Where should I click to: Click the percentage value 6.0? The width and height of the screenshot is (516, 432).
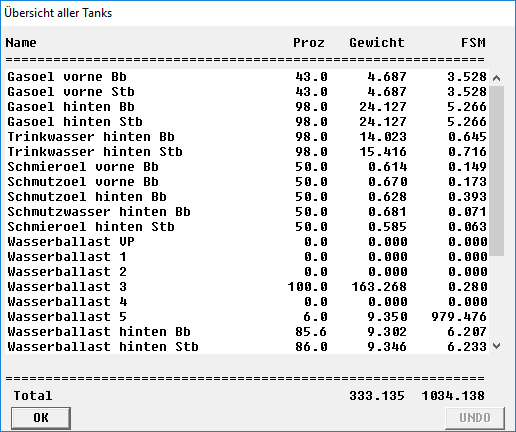(315, 317)
